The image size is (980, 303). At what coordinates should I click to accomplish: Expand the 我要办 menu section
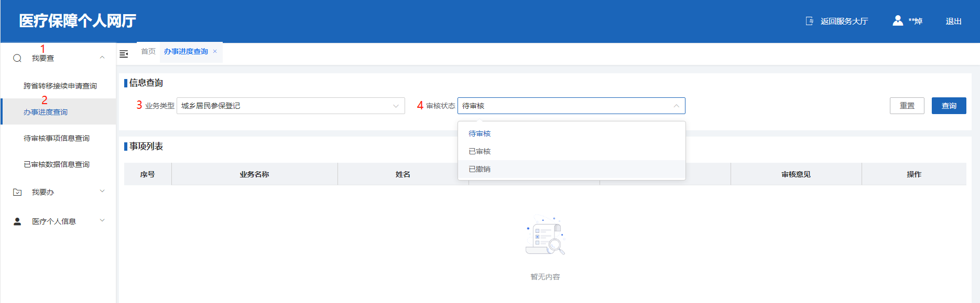pos(102,192)
